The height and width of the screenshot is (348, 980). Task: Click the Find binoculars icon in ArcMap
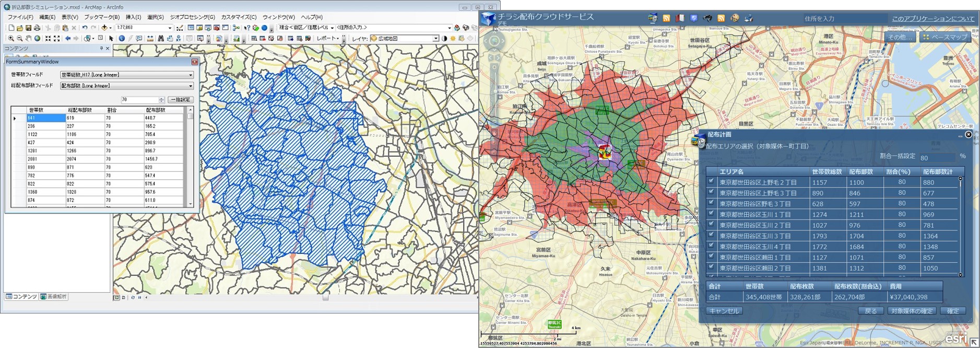(161, 38)
